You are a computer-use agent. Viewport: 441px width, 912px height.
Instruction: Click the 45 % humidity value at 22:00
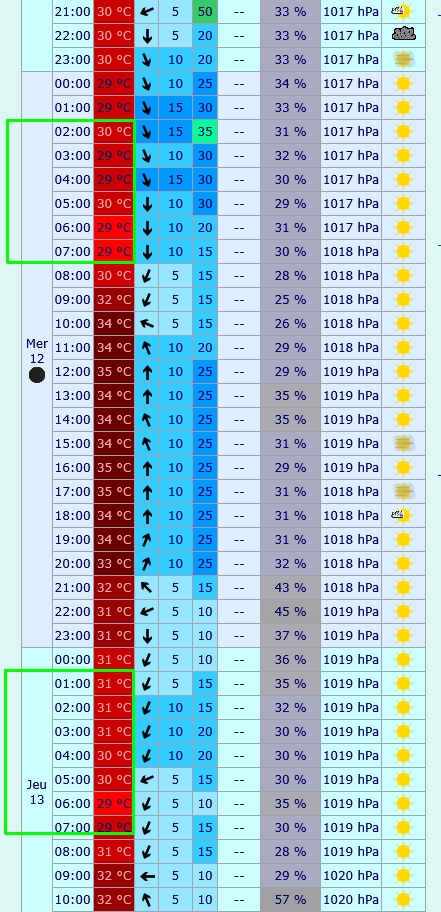290,611
